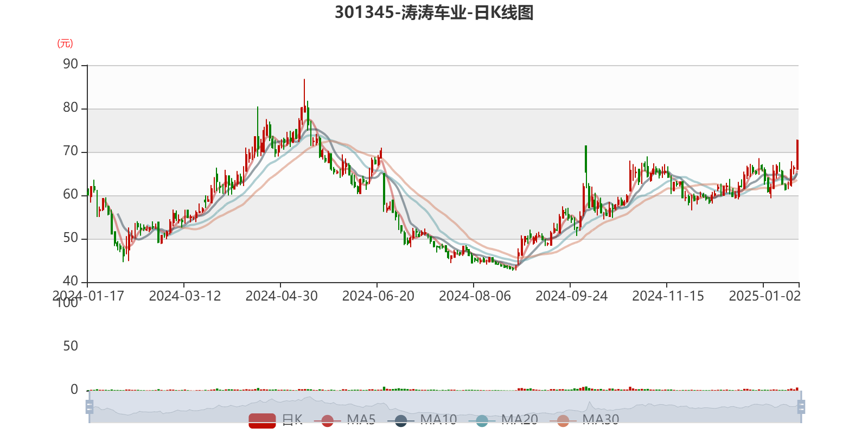The height and width of the screenshot is (434, 868).
Task: Click the 2024-06-20 date label
Action: click(x=378, y=296)
